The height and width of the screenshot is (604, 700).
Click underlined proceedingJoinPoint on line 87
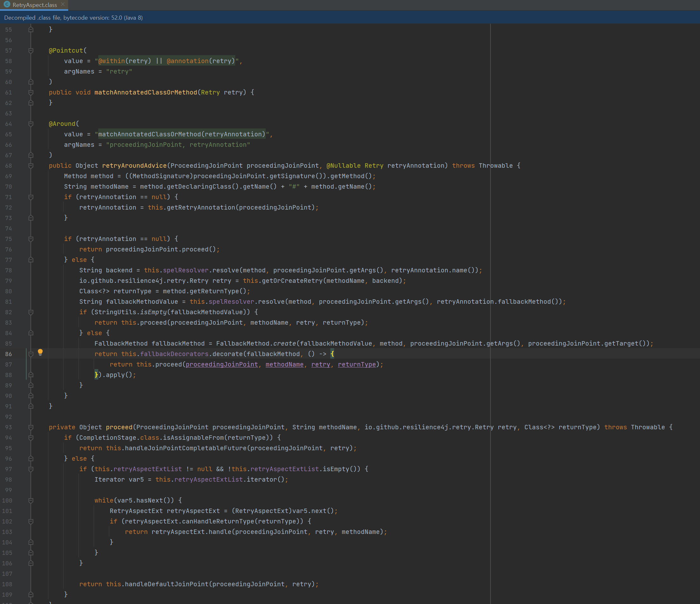(x=222, y=365)
